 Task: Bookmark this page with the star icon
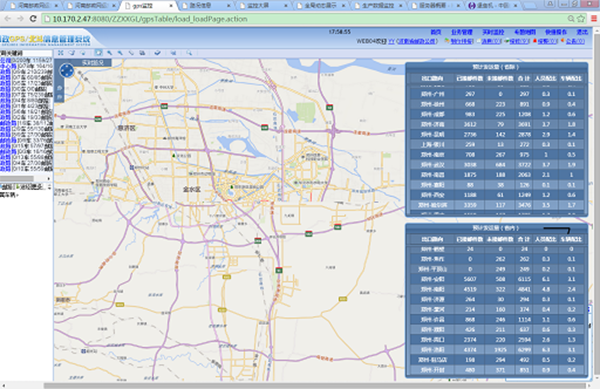point(581,18)
